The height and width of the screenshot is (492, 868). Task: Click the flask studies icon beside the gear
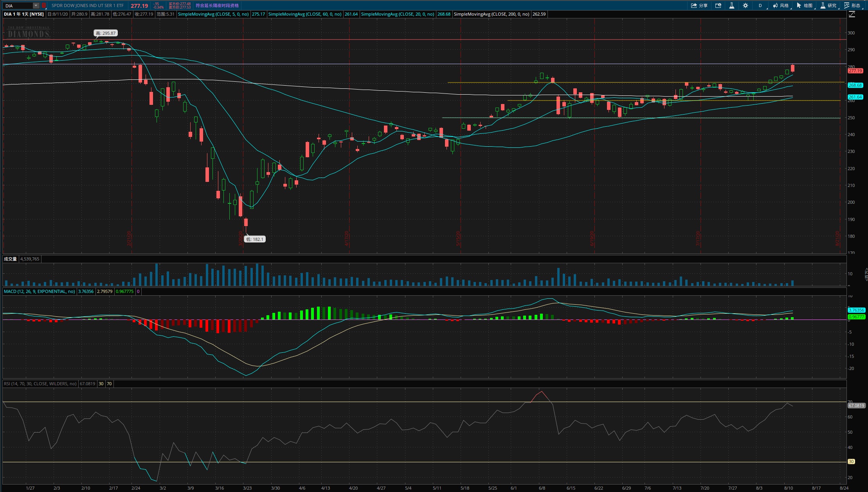click(x=731, y=5)
